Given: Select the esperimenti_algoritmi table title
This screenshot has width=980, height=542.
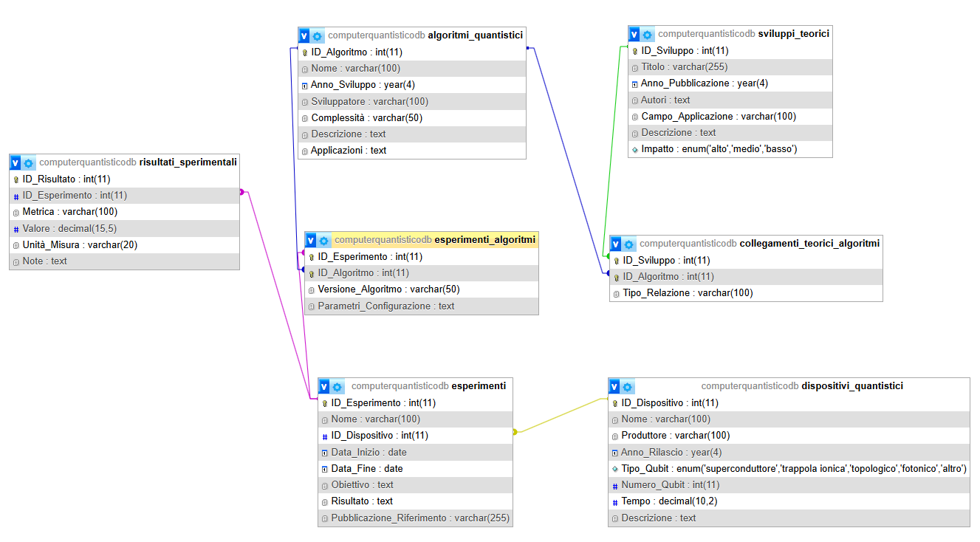Looking at the screenshot, I should (x=484, y=240).
